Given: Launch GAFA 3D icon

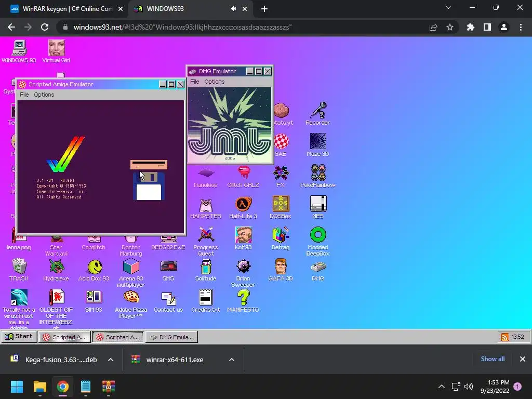Looking at the screenshot, I should point(281,270).
